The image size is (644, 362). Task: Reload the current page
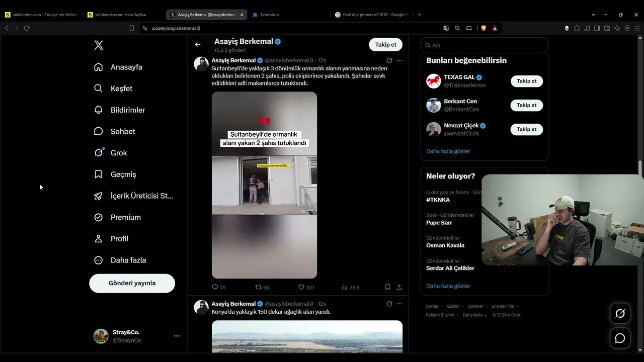point(27,28)
